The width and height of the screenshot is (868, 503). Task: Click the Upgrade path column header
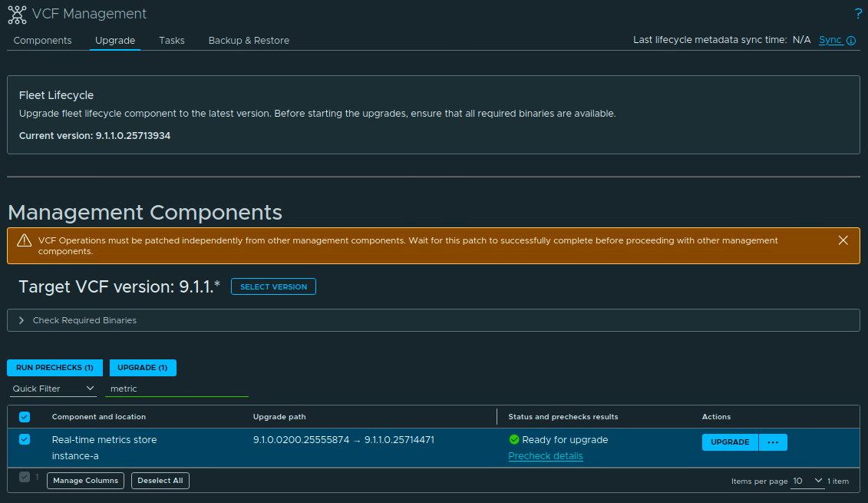click(x=279, y=416)
